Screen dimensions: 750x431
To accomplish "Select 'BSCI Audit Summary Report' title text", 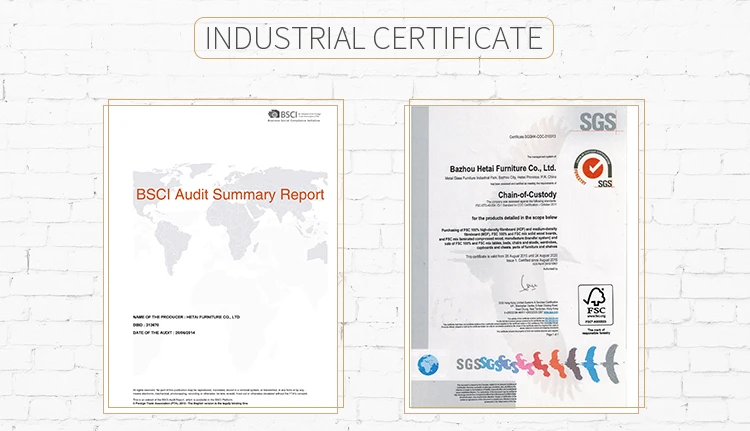I will click(x=230, y=195).
